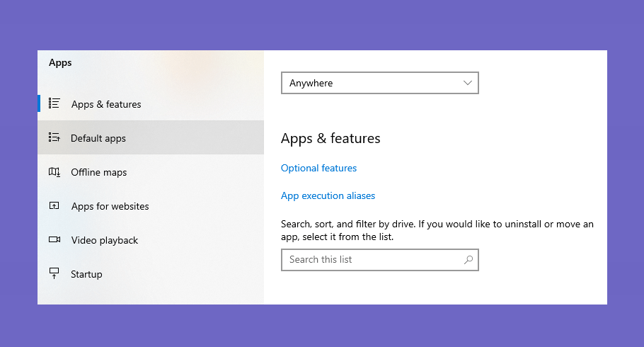Click the Apps for websites icon
This screenshot has width=644, height=347.
tap(54, 205)
